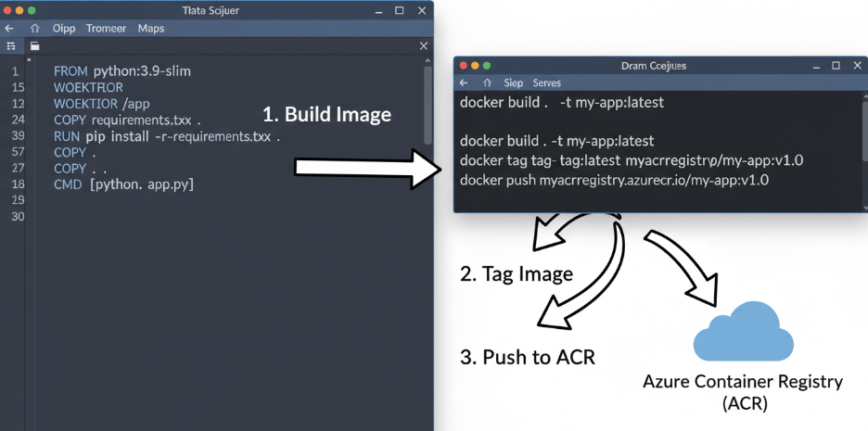Image resolution: width=868 pixels, height=431 pixels.
Task: Click the yellow minimize dot on the editor
Action: point(19,9)
